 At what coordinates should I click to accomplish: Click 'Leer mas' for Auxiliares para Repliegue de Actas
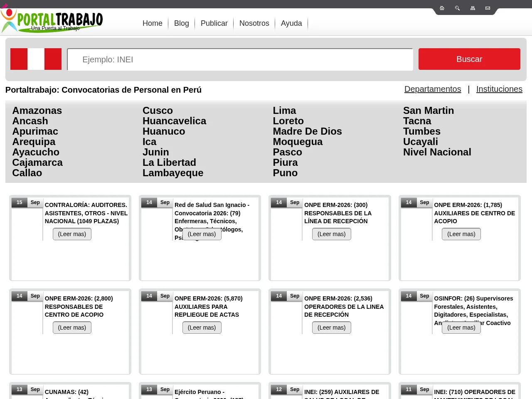pyautogui.click(x=202, y=328)
